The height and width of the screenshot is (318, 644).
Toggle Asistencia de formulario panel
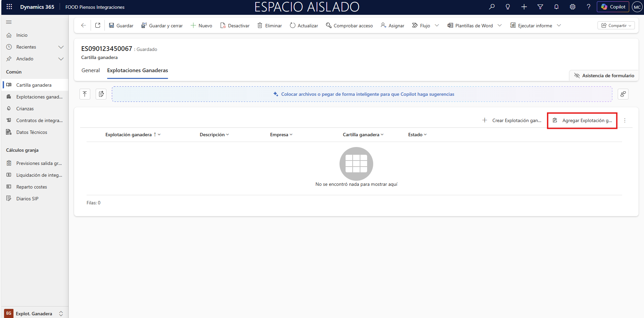[604, 76]
